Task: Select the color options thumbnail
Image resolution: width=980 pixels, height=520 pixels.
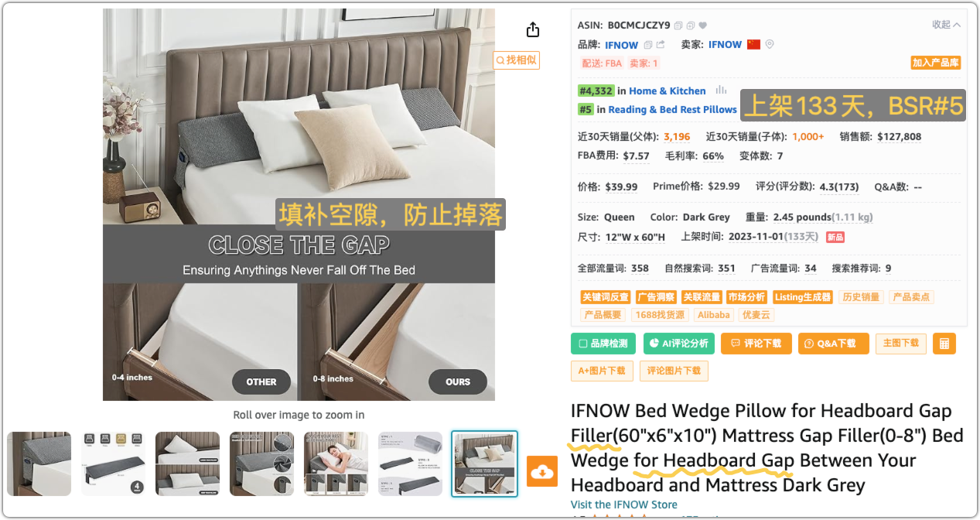Action: pos(113,464)
